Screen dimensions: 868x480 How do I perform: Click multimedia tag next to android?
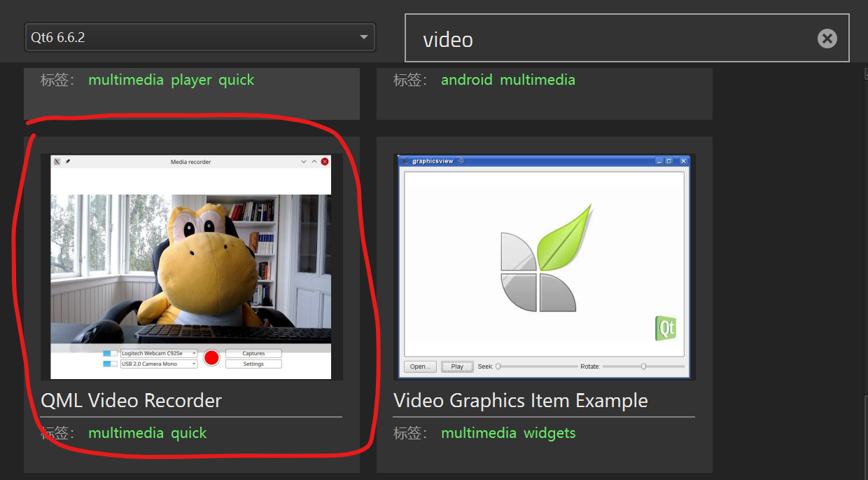(x=538, y=80)
